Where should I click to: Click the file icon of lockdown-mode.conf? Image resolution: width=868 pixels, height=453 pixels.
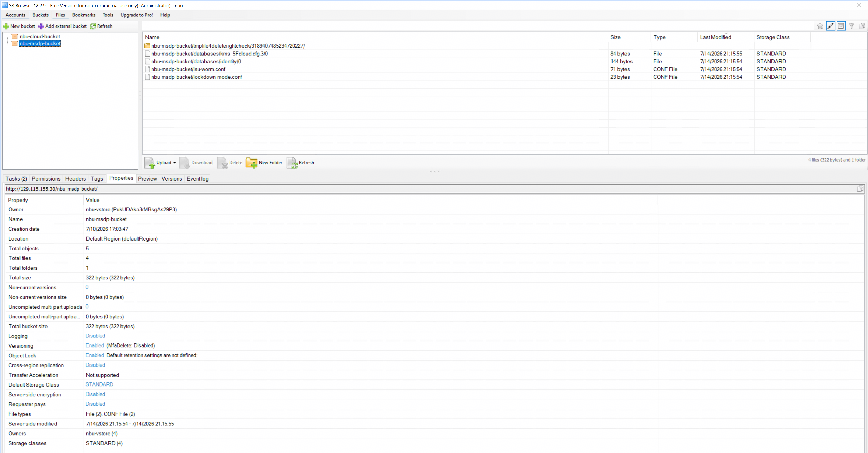tap(147, 77)
